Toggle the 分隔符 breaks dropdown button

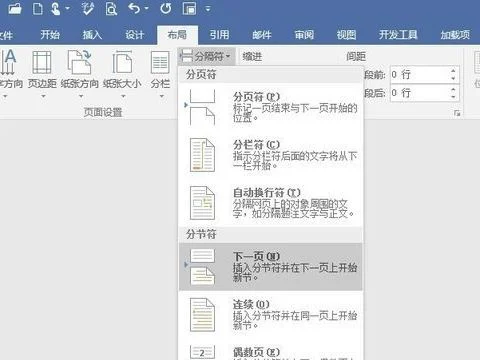pos(207,56)
